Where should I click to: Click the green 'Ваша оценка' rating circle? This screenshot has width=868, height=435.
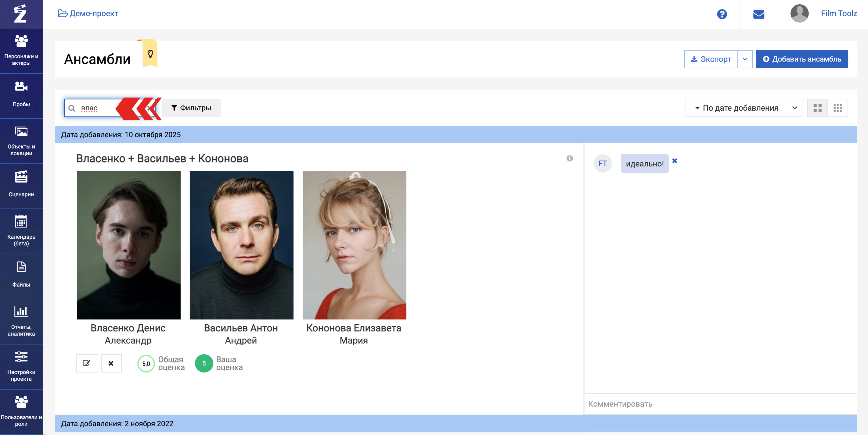coord(204,363)
